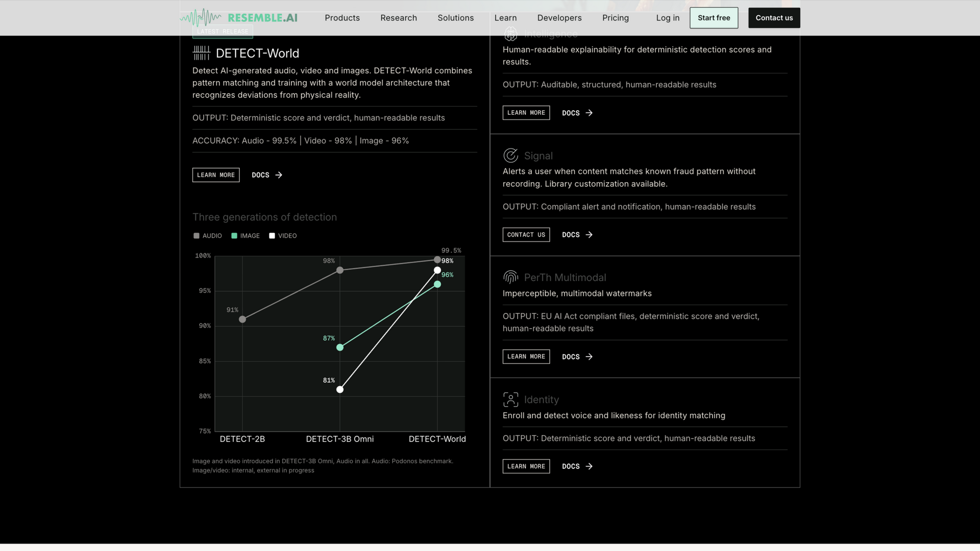Click the 87% image point on chart

tap(340, 347)
